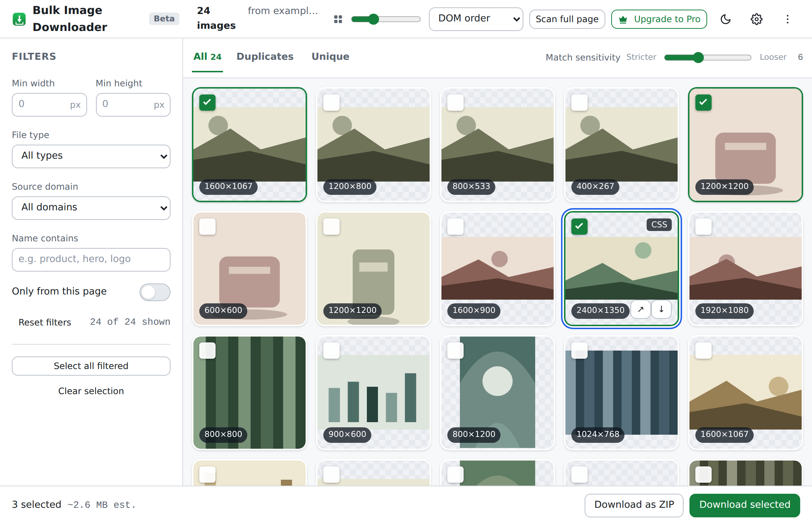Download the 2400×1350 image with the arrow icon
812x524 pixels.
661,309
